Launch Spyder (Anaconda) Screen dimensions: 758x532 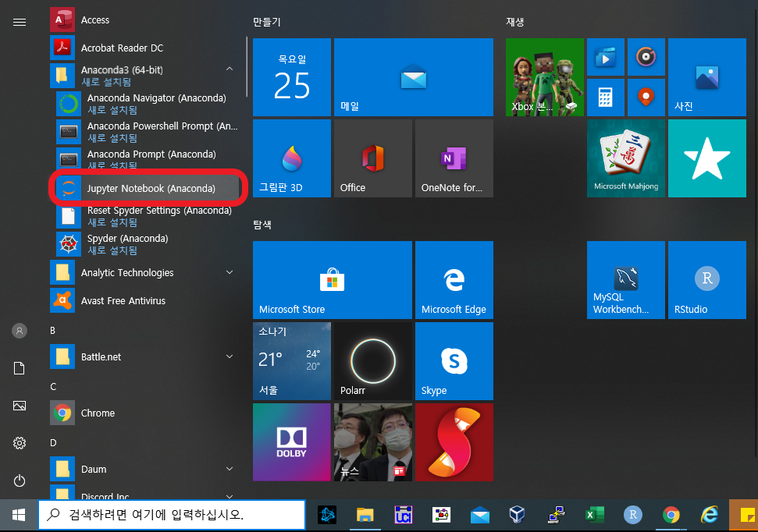click(x=148, y=244)
